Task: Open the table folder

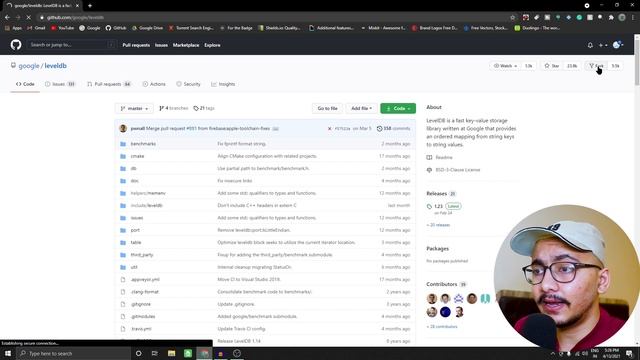Action: point(136,242)
